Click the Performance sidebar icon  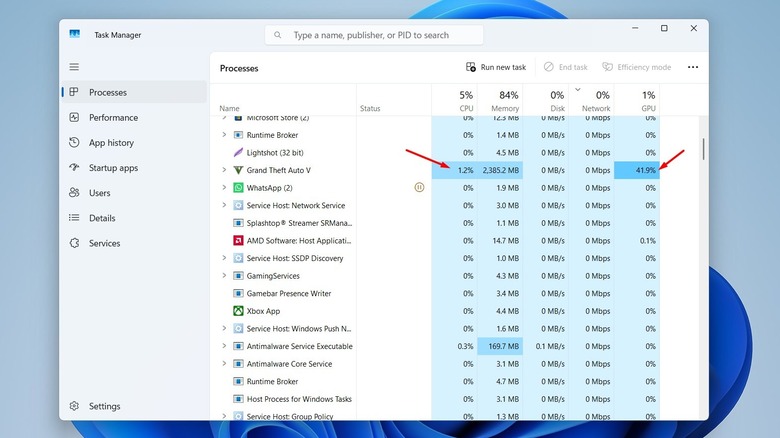75,117
